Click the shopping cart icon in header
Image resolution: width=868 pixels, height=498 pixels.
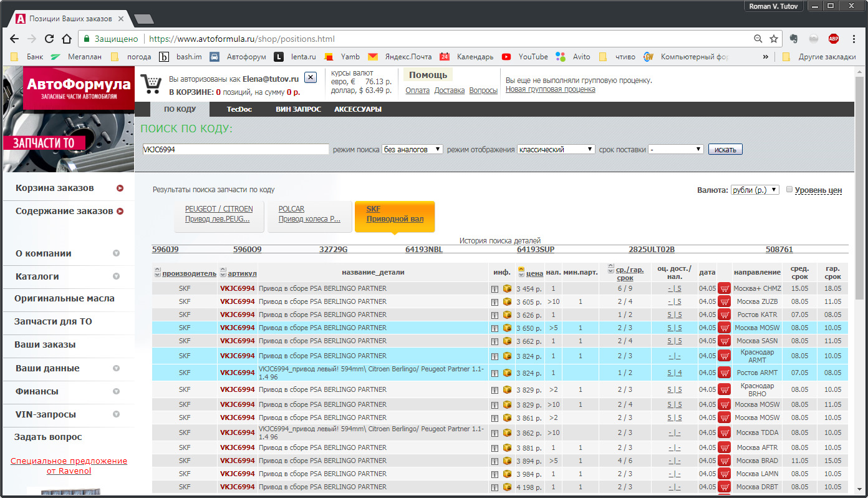pyautogui.click(x=151, y=84)
